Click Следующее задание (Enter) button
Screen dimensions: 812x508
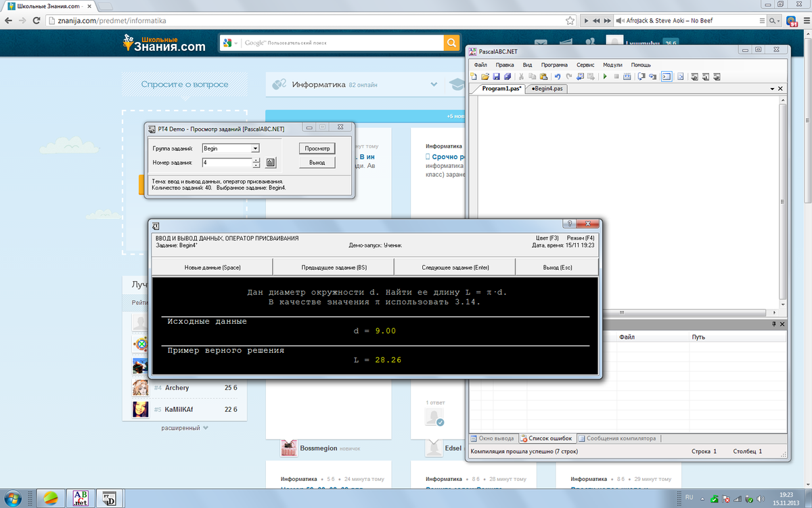click(x=455, y=268)
